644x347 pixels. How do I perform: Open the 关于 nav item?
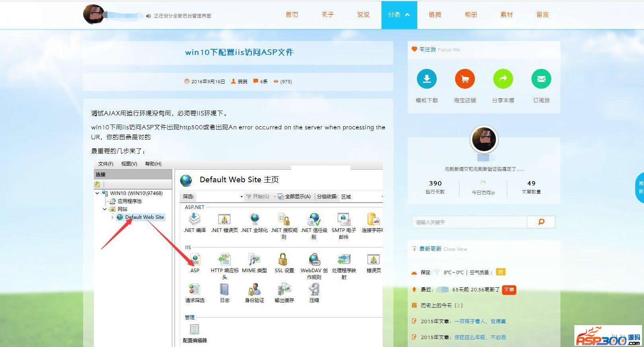327,15
